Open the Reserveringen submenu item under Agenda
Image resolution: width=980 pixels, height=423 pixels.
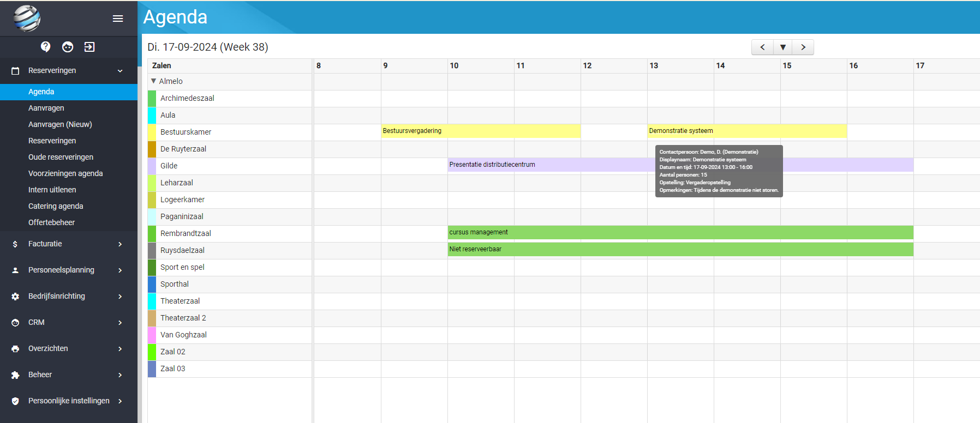click(69, 141)
